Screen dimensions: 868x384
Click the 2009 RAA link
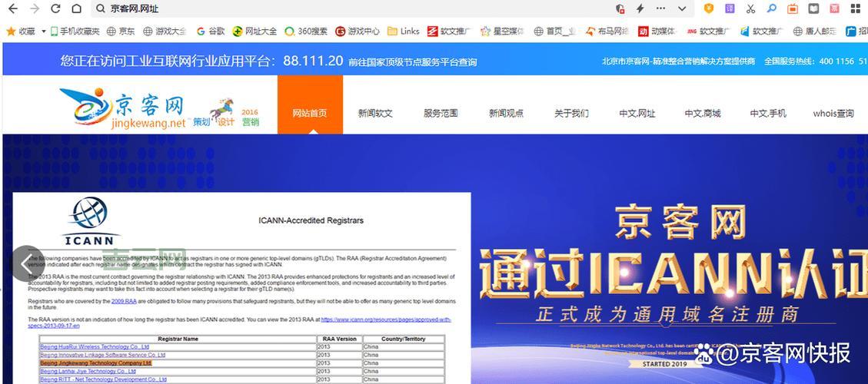[x=124, y=302]
